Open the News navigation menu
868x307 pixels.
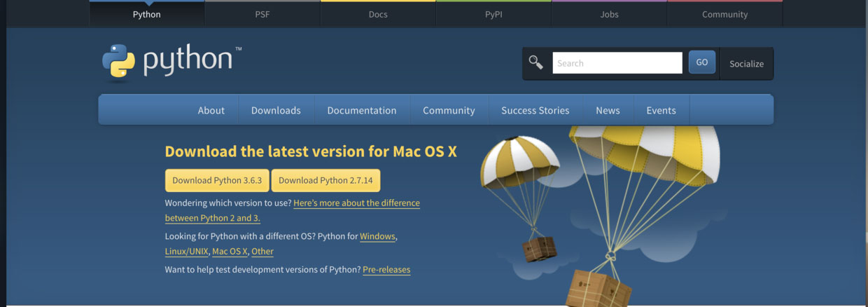608,110
